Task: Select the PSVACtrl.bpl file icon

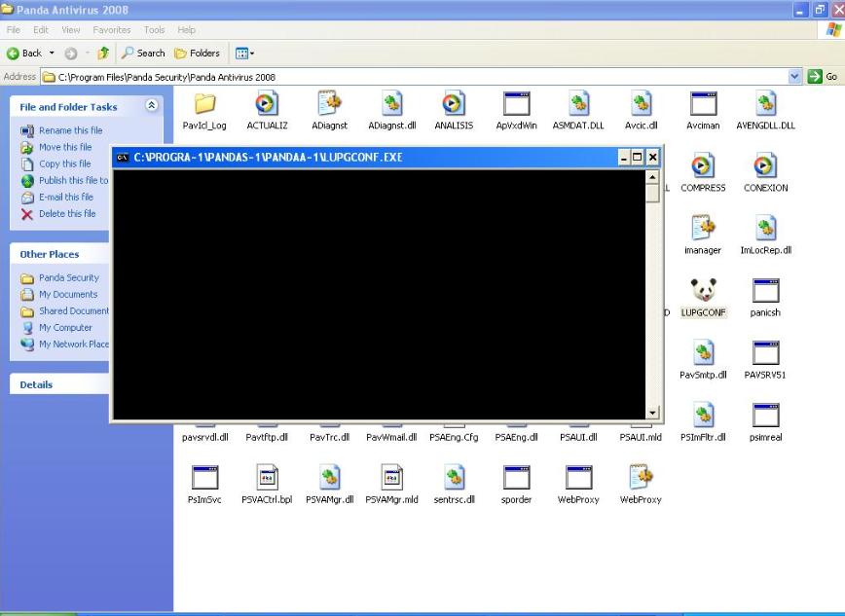Action: point(266,478)
